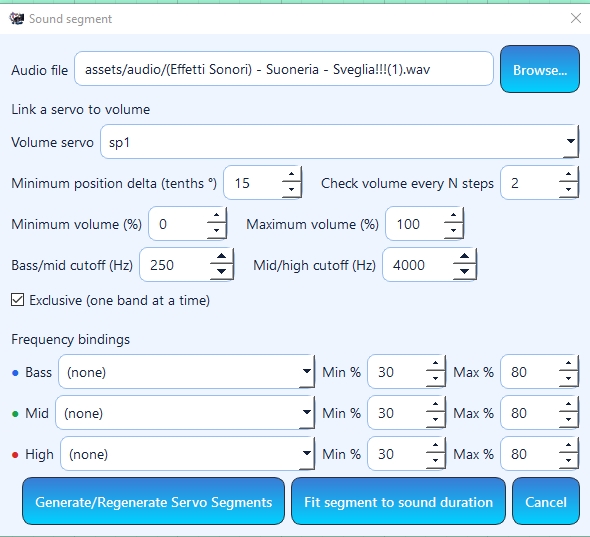
Task: Decrease Check volume every N steps
Action: coord(568,190)
